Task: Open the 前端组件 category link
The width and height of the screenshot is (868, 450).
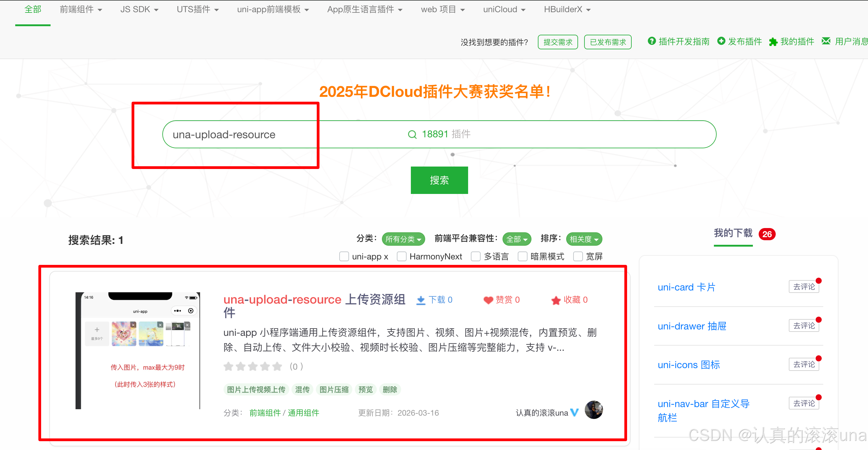Action: coord(265,413)
